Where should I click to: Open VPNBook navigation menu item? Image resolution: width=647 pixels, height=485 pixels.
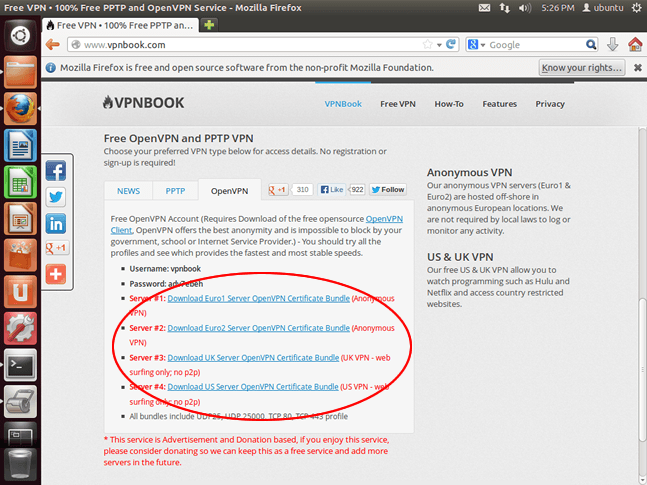pos(343,104)
